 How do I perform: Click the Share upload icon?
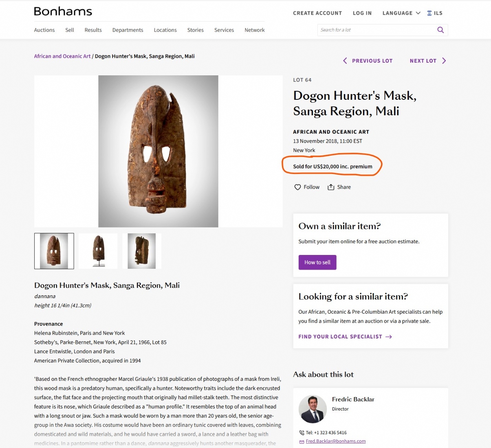[x=331, y=187]
